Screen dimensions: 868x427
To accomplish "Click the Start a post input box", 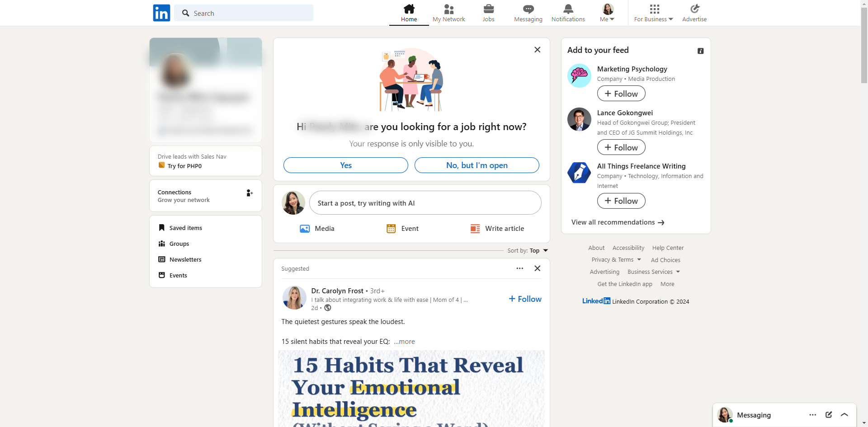I will (425, 203).
